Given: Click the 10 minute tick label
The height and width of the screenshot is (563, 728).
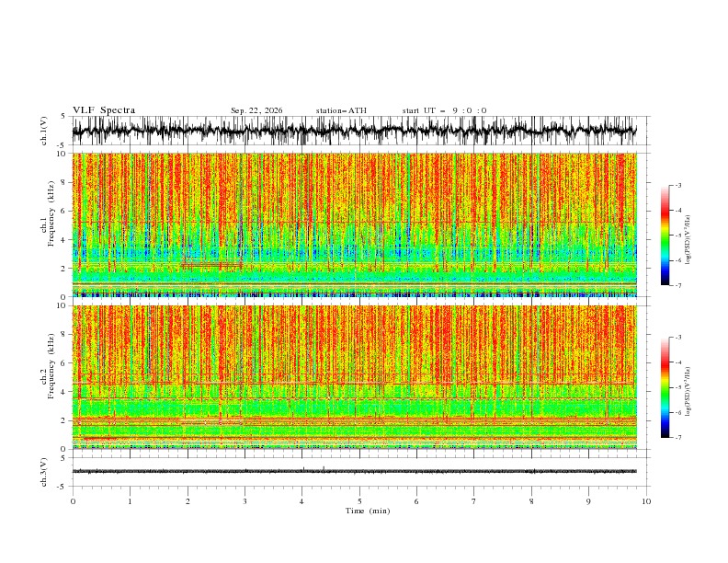Looking at the screenshot, I should (x=646, y=501).
